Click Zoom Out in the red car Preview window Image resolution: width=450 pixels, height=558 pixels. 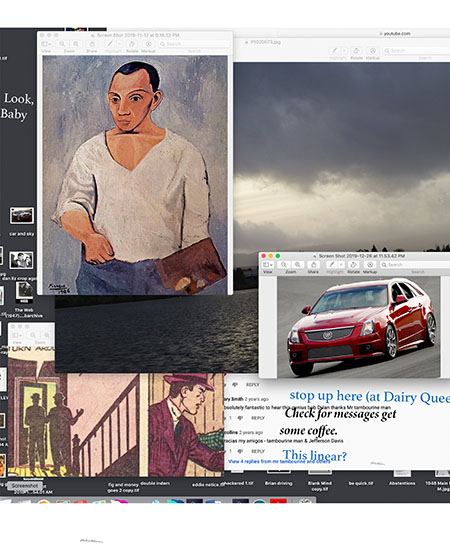click(284, 265)
